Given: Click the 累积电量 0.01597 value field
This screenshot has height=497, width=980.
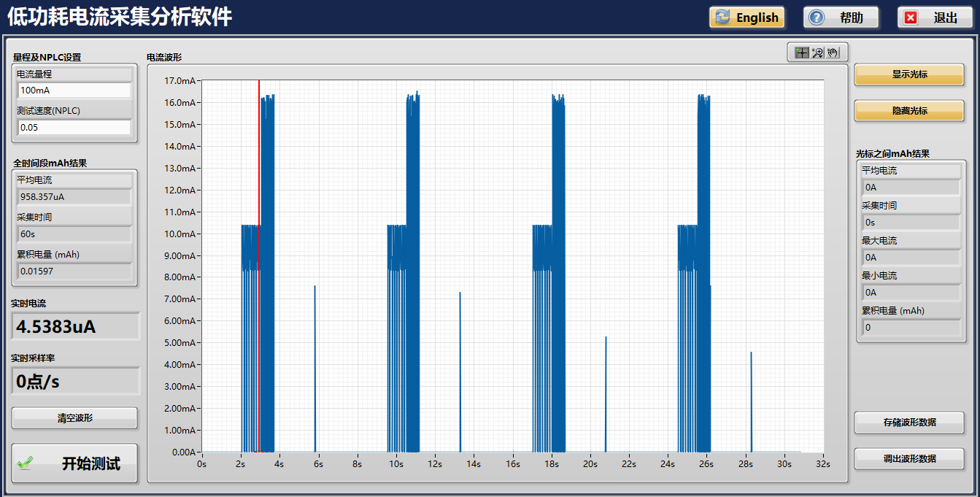Looking at the screenshot, I should [x=74, y=271].
